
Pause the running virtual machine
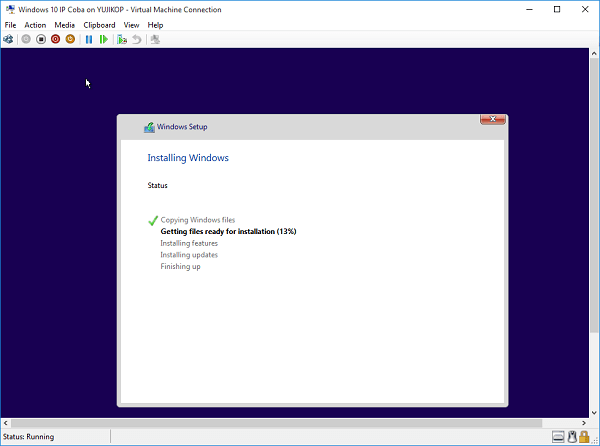pyautogui.click(x=89, y=39)
